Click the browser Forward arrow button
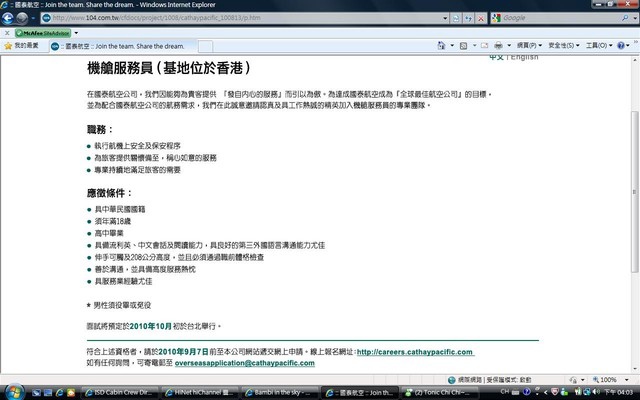 click(x=22, y=18)
